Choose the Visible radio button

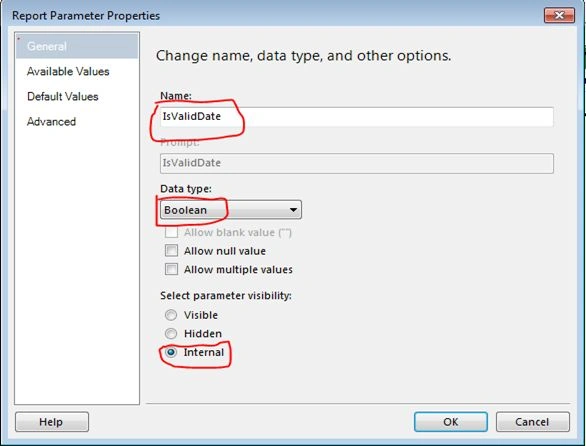pos(171,315)
